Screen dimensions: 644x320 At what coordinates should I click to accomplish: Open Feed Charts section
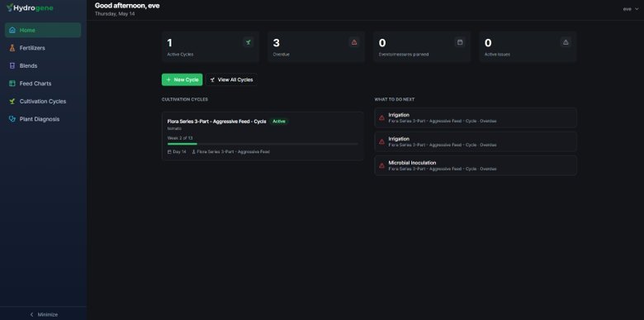coord(43,84)
